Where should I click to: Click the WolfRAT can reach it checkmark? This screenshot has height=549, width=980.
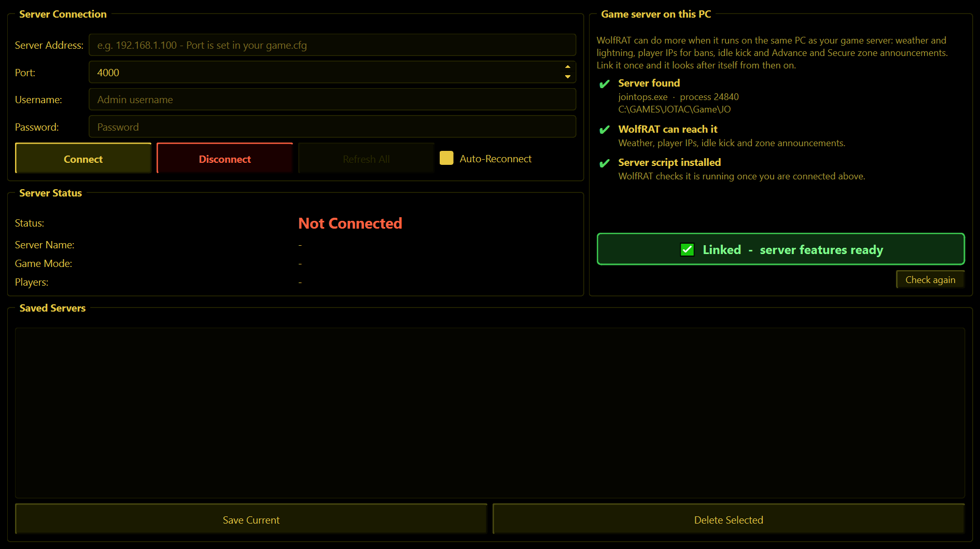605,130
